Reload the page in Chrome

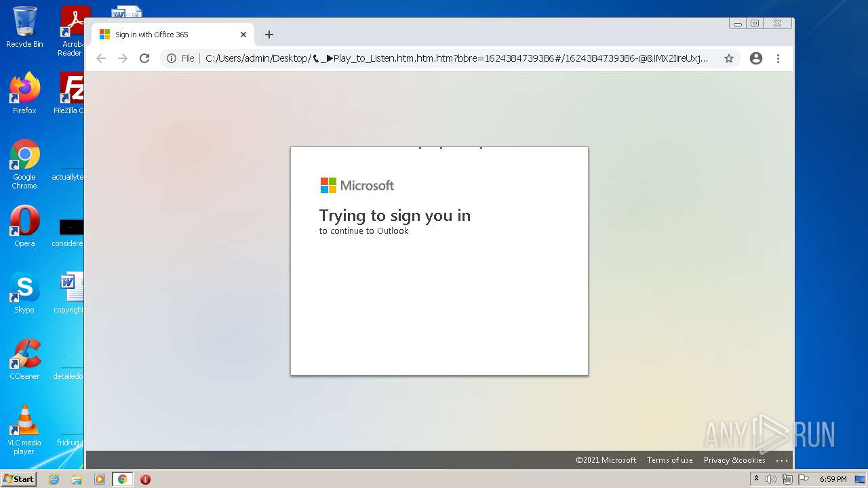144,58
